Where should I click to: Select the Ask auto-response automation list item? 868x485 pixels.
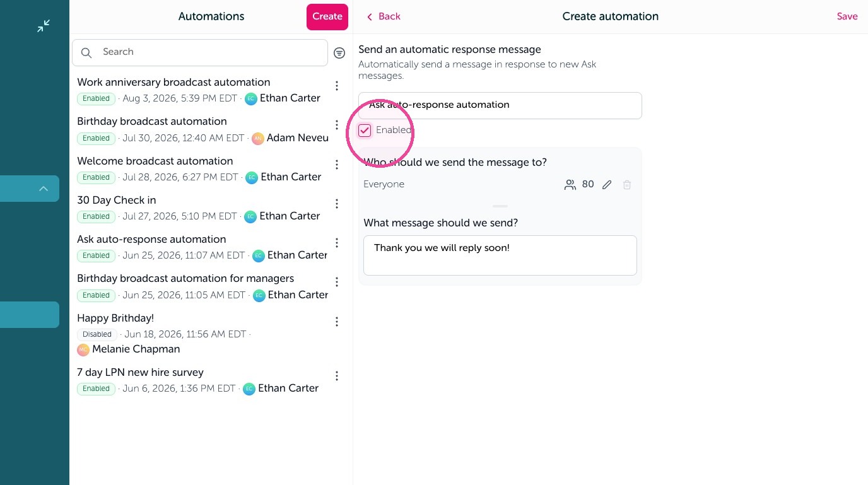tap(202, 247)
